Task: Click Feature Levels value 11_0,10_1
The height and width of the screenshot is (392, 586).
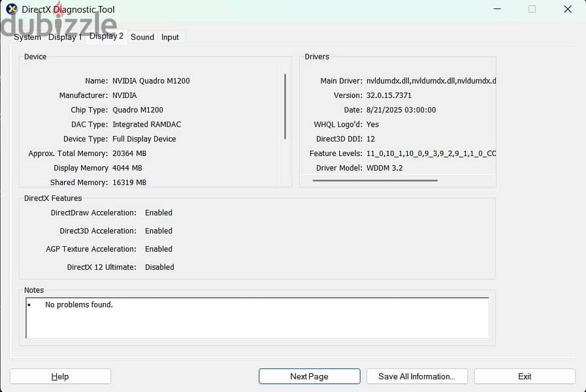Action: (x=431, y=154)
